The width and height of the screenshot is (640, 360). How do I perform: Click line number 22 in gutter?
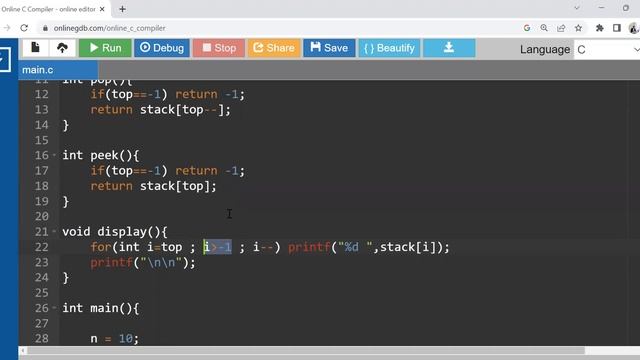pos(42,247)
